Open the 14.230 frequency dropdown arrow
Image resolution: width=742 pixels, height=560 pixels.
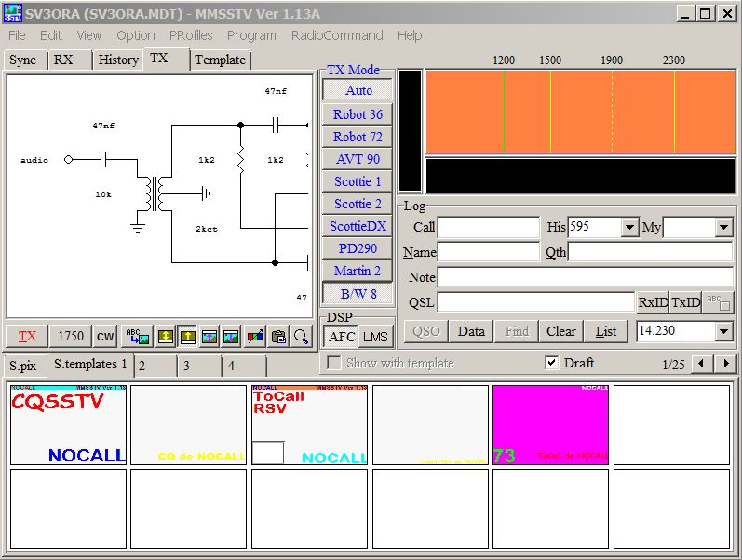[x=723, y=331]
